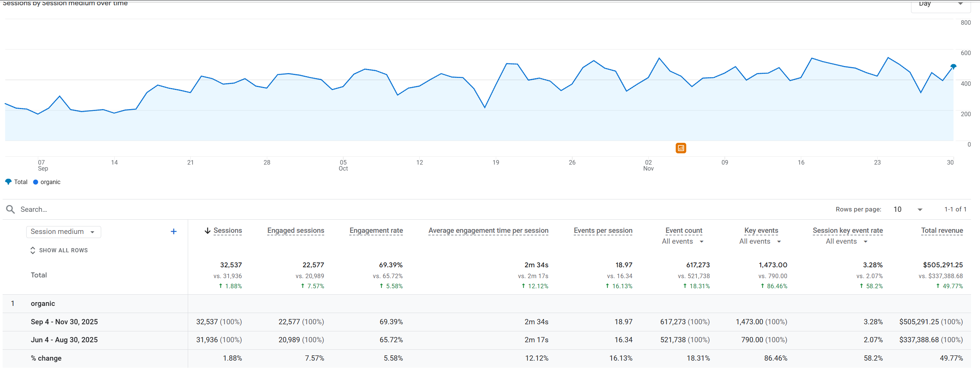Sort by Average engagement time per session

coord(488,231)
